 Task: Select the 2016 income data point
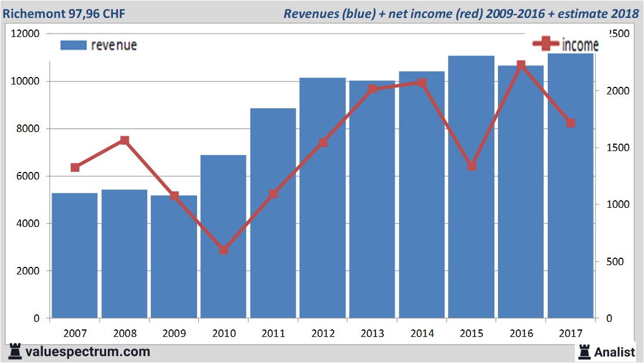click(521, 65)
